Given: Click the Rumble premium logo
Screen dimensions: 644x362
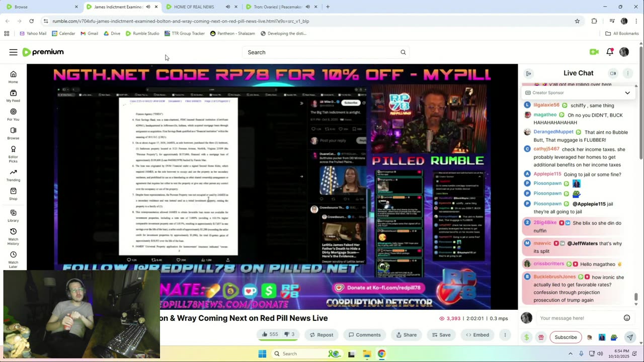Looking at the screenshot, I should tap(43, 52).
